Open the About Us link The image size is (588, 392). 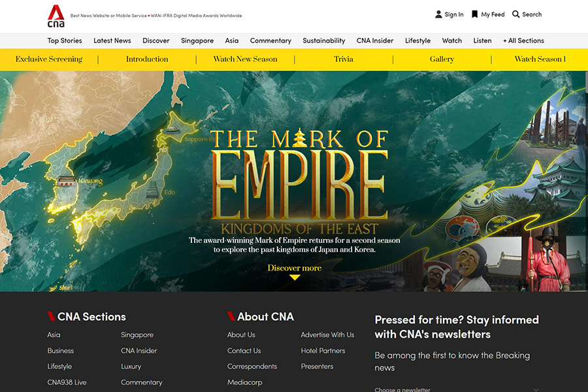(241, 335)
